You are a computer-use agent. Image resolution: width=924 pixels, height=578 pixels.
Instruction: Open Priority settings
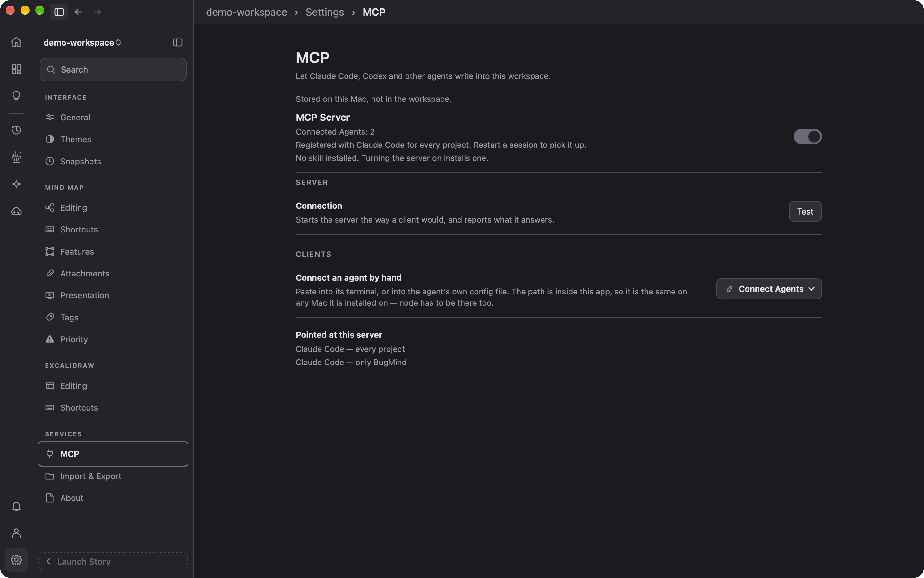click(113, 339)
